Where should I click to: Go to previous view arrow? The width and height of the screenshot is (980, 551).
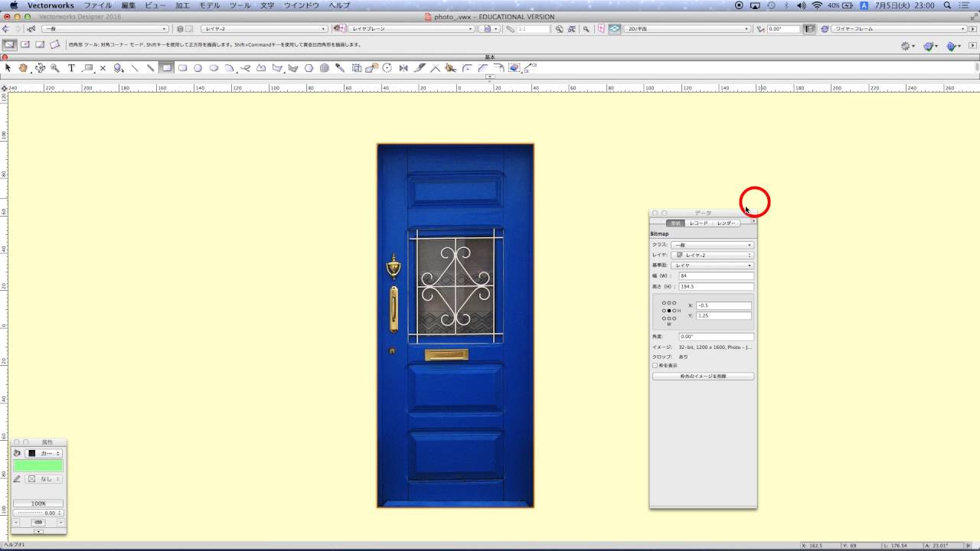pos(5,29)
